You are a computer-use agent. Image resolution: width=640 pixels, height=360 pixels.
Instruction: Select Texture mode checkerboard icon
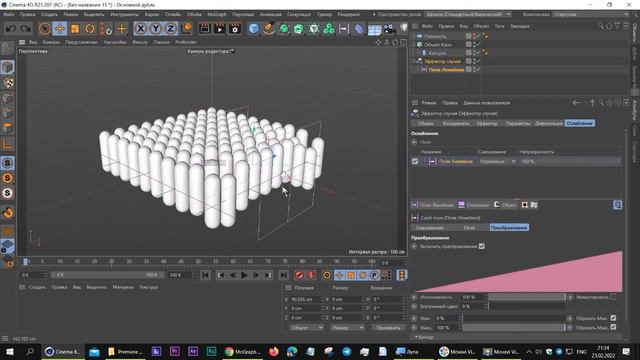[7, 82]
